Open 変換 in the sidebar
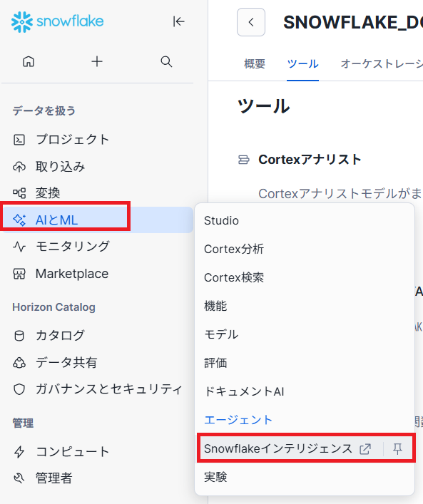 (x=96, y=193)
